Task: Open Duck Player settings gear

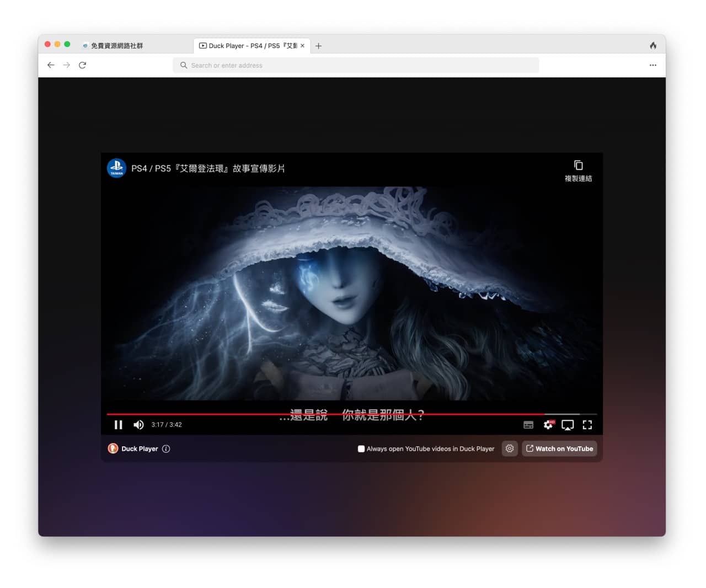Action: tap(510, 448)
